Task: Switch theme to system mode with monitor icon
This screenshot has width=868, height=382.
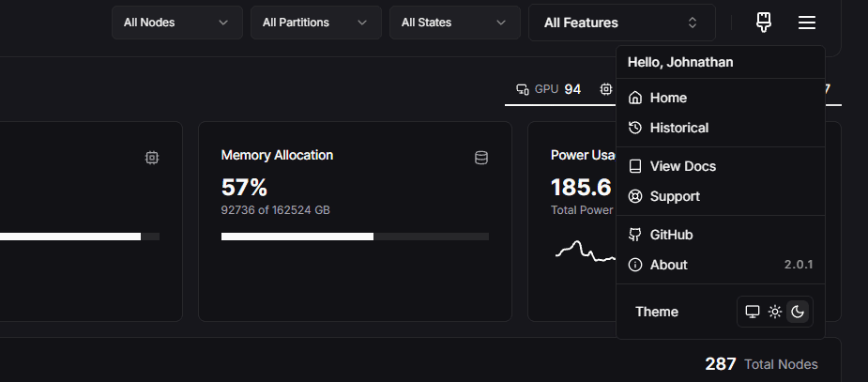Action: point(752,312)
